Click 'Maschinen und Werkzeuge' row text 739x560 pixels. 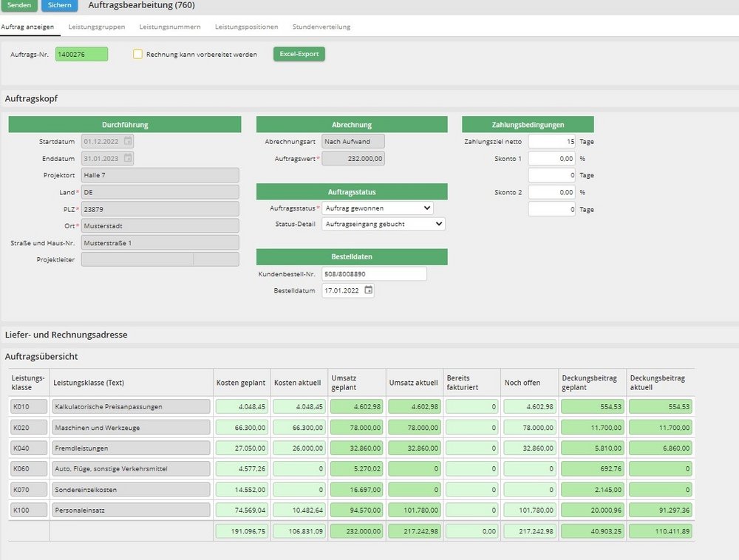coord(97,428)
